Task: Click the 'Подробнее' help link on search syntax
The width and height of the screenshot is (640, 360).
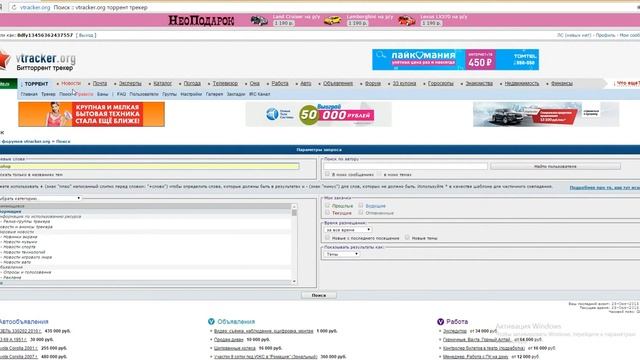Action: [x=604, y=188]
